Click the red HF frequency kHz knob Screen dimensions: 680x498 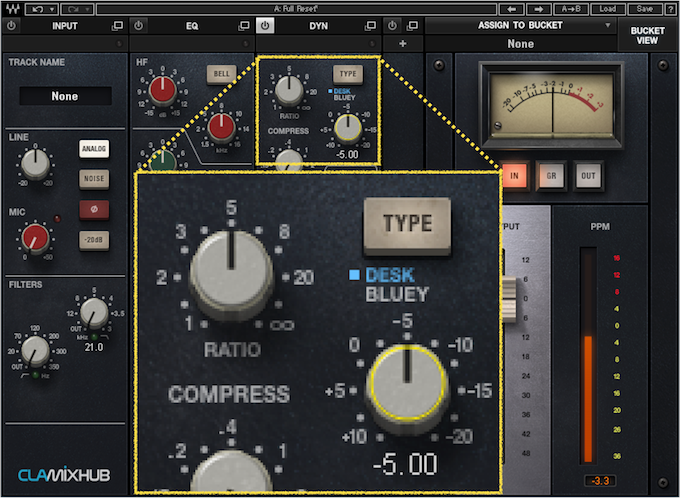click(x=222, y=128)
